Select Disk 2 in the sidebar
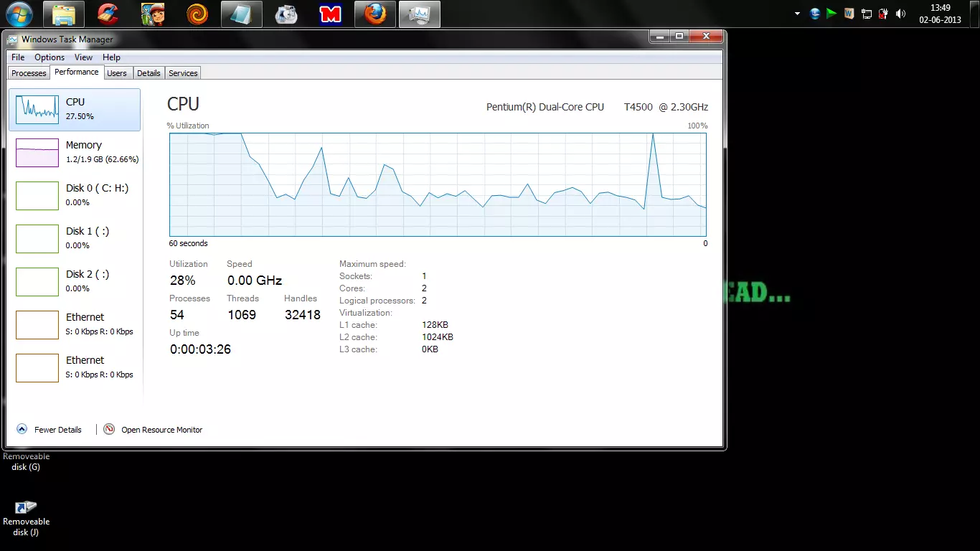 pyautogui.click(x=75, y=282)
